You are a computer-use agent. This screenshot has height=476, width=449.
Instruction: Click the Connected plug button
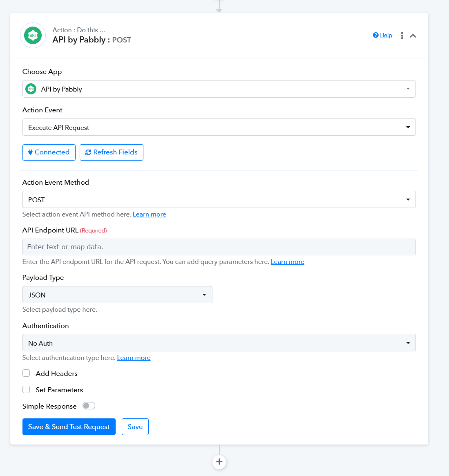(49, 152)
